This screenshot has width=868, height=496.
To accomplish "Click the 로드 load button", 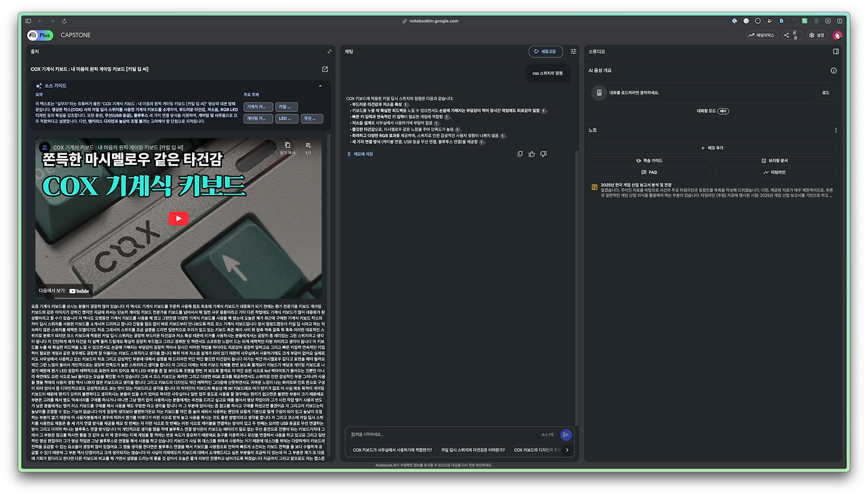I will pyautogui.click(x=825, y=93).
